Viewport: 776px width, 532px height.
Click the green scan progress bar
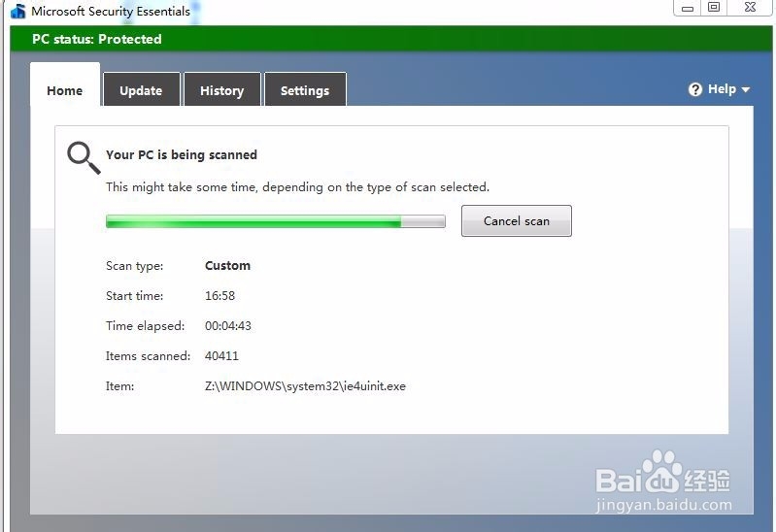pyautogui.click(x=276, y=221)
